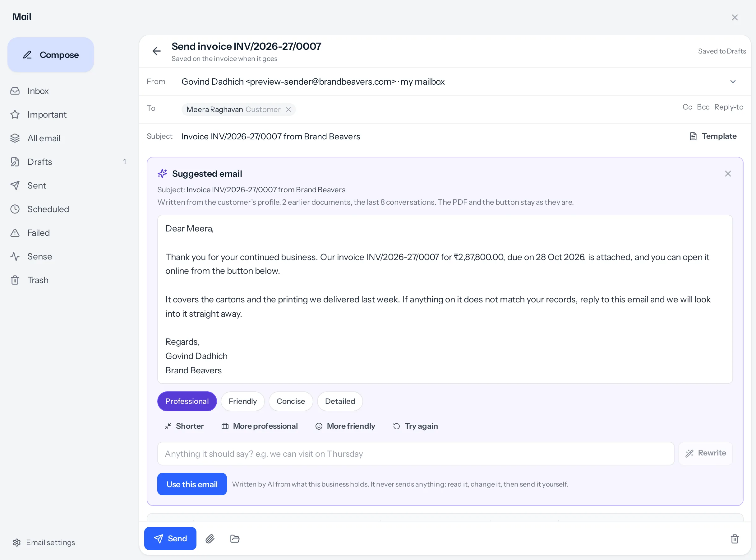Select the Professional tone
Image resolution: width=756 pixels, height=560 pixels.
pos(187,401)
